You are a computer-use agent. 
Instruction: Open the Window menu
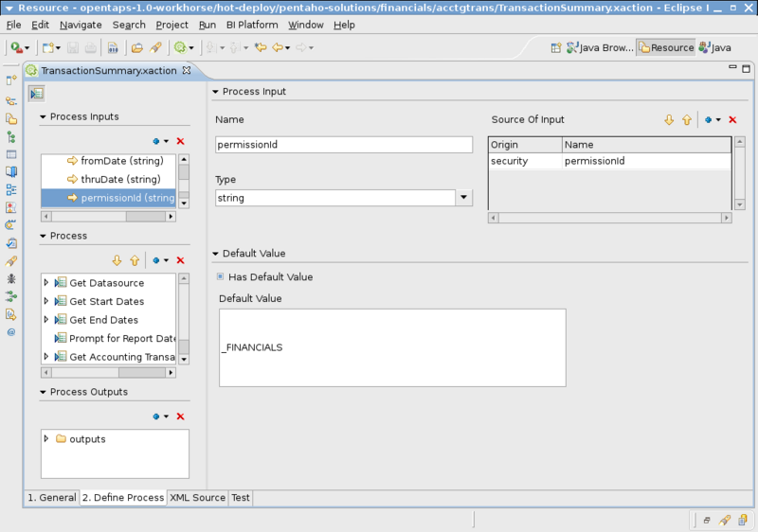click(305, 25)
